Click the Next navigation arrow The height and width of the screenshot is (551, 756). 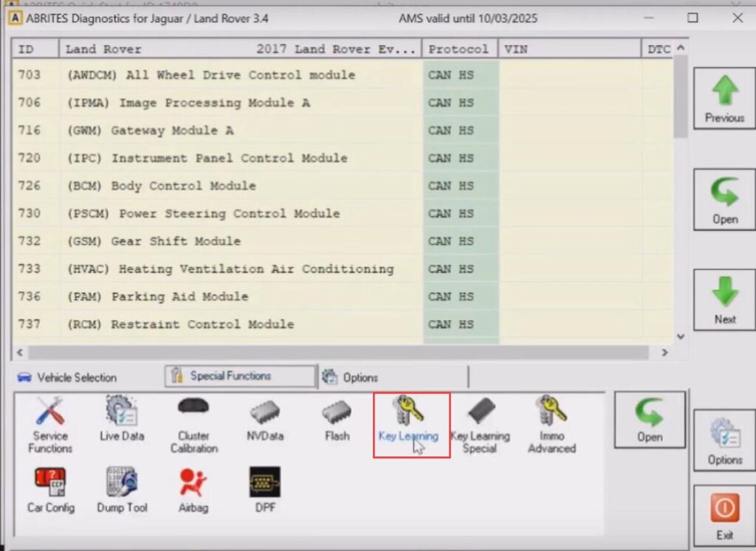pyautogui.click(x=724, y=298)
